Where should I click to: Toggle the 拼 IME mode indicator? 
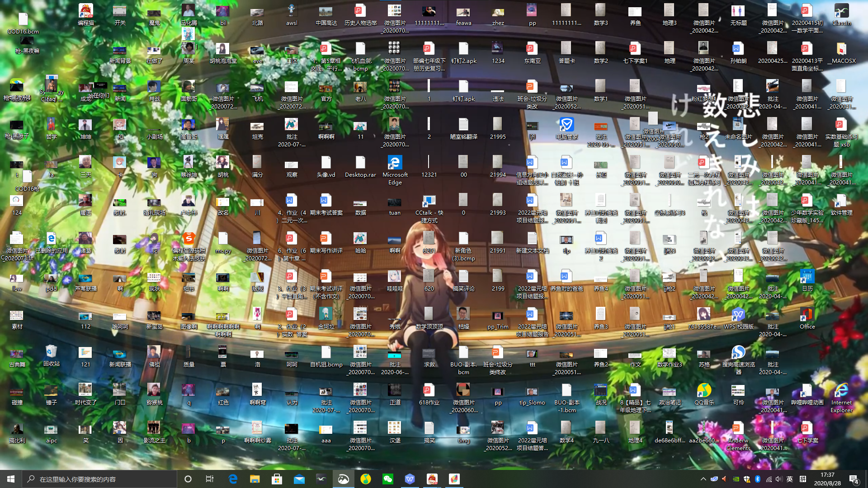(803, 479)
